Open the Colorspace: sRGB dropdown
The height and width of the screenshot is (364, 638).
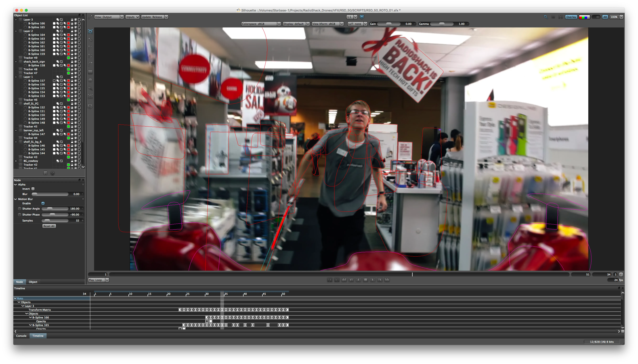coord(261,24)
